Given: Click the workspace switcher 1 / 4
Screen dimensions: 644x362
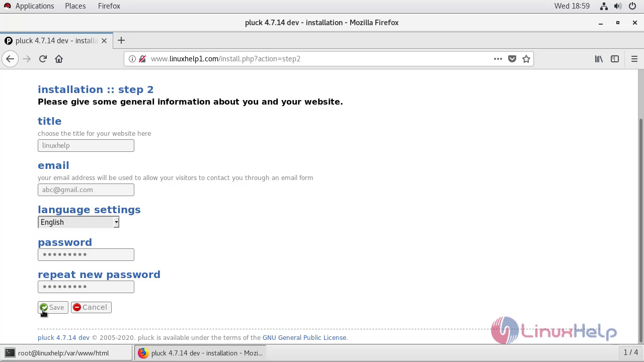Looking at the screenshot, I should click(x=630, y=352).
